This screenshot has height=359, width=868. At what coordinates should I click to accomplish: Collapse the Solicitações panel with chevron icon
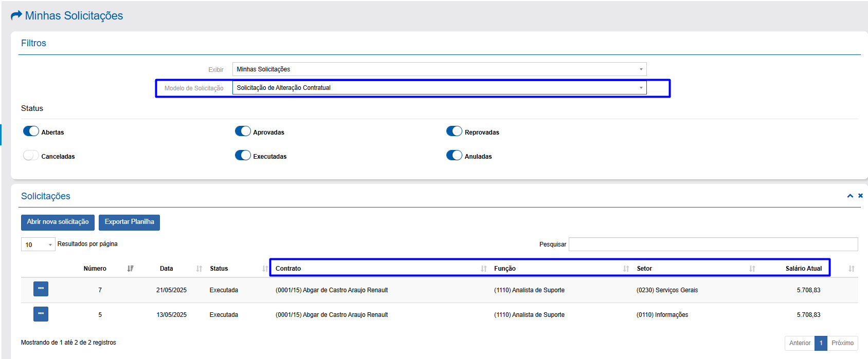850,196
